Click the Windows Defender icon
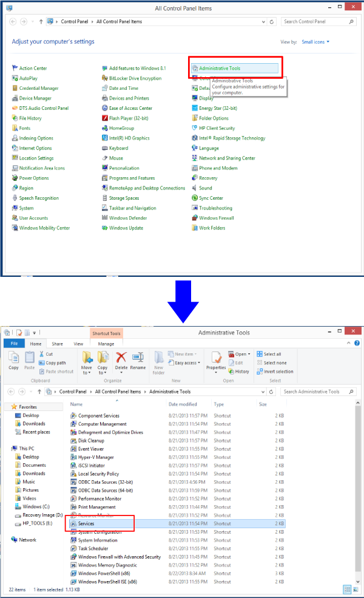The width and height of the screenshot is (364, 598). pyautogui.click(x=105, y=218)
